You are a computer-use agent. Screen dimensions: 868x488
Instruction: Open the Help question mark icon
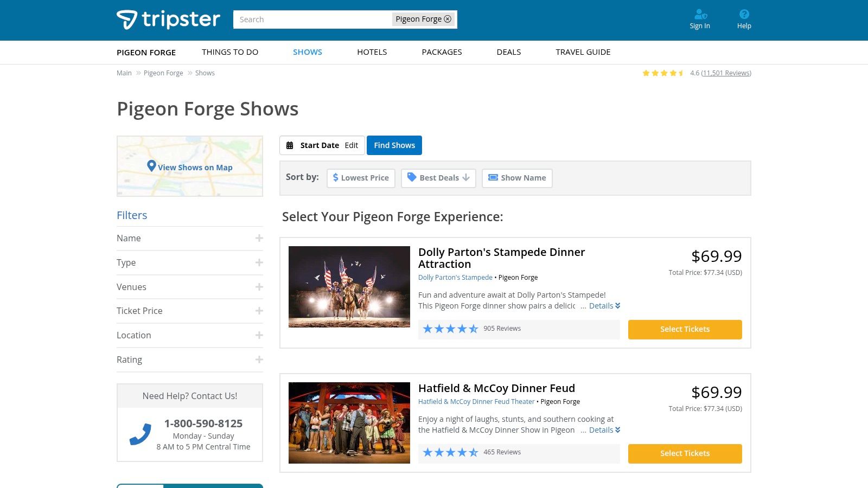click(x=744, y=14)
